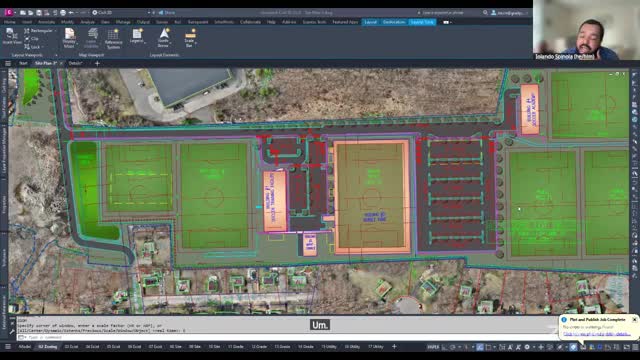Click the Share button in title bar
Viewport: 640px width, 360px height.
(167, 13)
